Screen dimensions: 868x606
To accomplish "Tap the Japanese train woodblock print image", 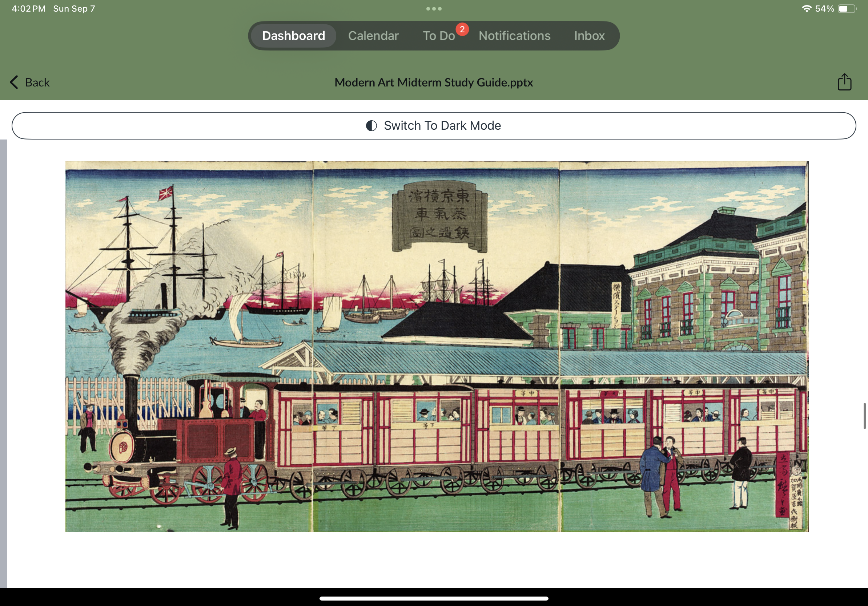I will [x=437, y=346].
